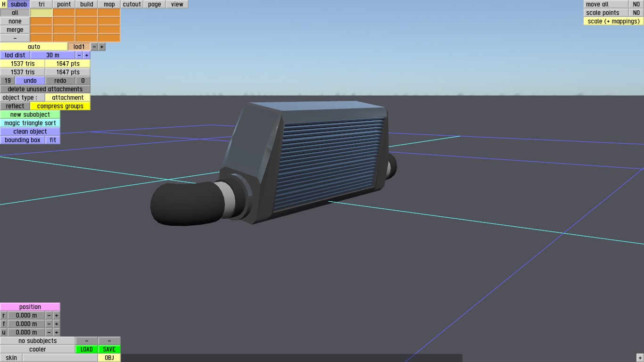Decrease r position with minus button
This screenshot has width=644, height=362.
click(49, 315)
